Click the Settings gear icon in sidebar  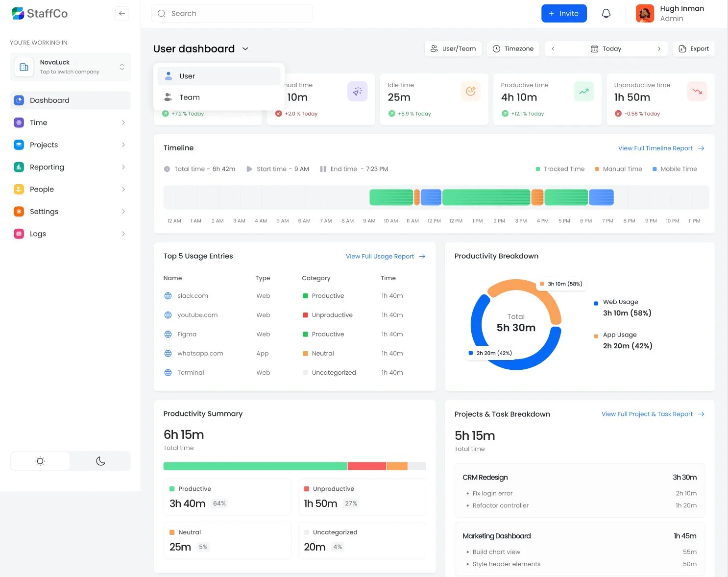pyautogui.click(x=19, y=211)
